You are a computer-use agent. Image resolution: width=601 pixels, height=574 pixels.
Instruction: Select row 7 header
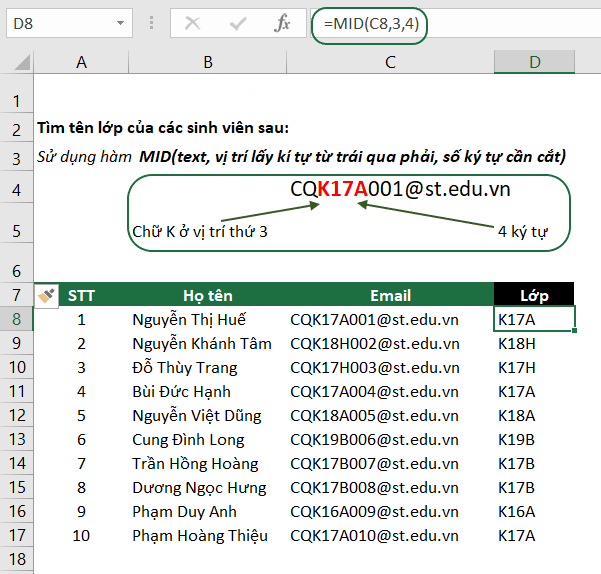point(16,295)
